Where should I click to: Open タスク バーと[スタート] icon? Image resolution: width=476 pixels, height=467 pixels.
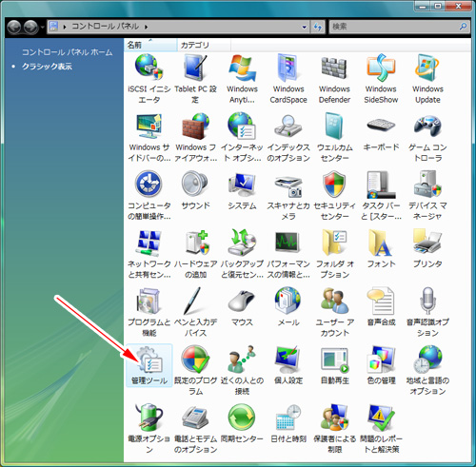tap(381, 185)
